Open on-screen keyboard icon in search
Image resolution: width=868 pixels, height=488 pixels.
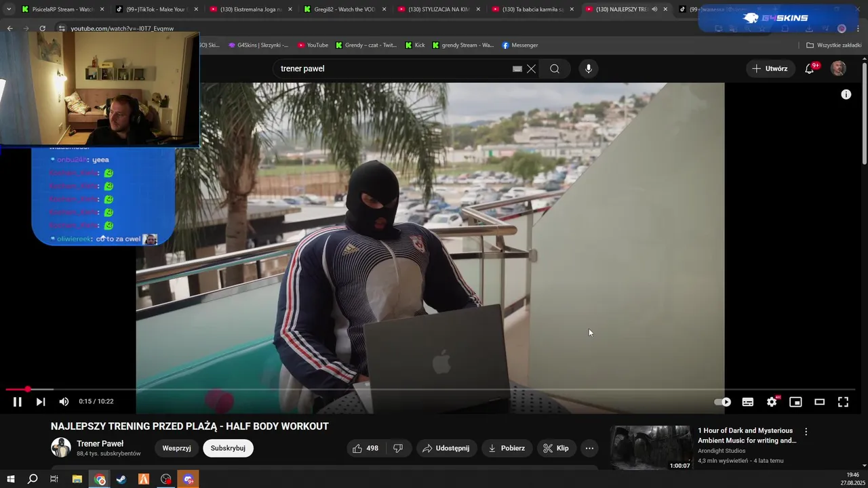tap(517, 68)
